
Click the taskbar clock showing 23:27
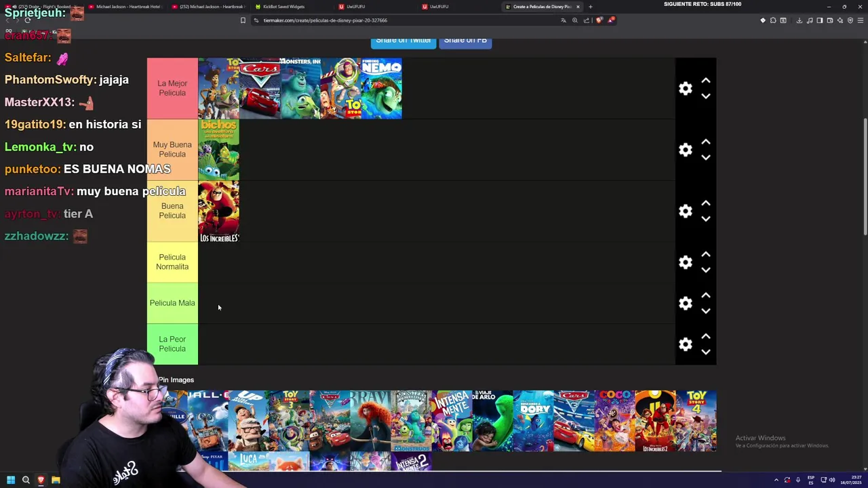tap(851, 480)
